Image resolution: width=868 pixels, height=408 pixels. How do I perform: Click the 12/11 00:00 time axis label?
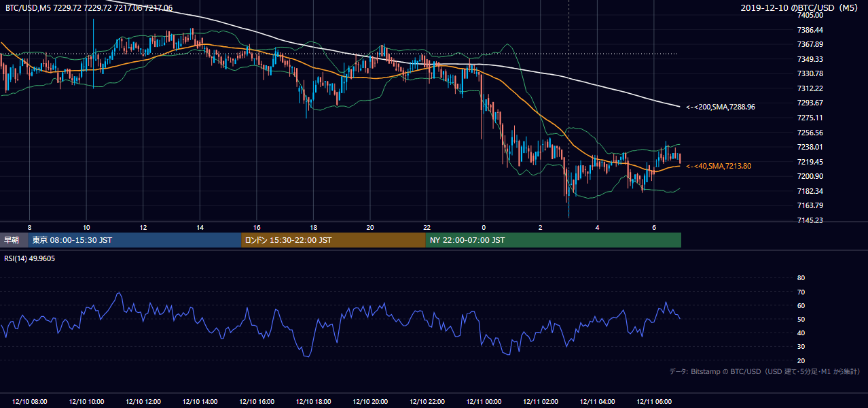click(x=484, y=402)
